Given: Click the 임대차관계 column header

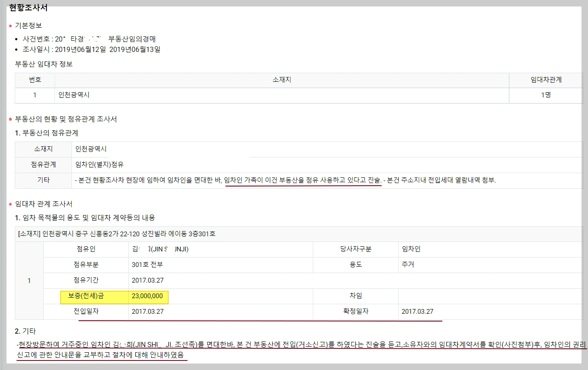Looking at the screenshot, I should (546, 80).
